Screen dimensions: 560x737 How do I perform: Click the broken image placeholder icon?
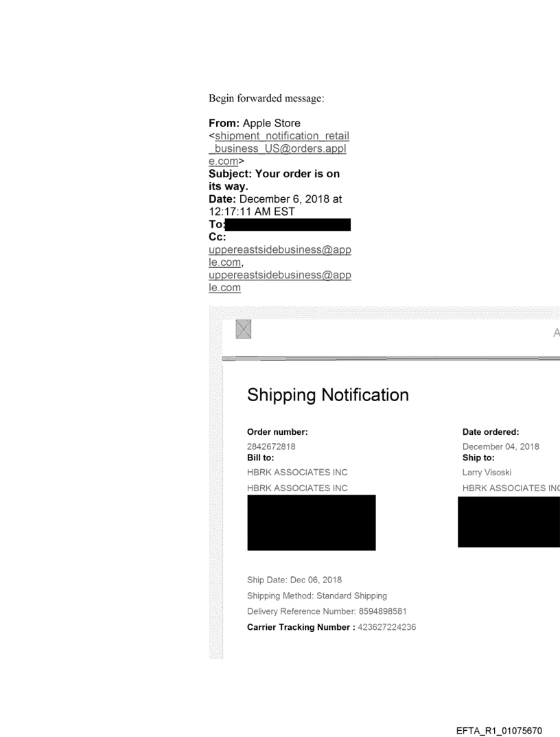243,329
